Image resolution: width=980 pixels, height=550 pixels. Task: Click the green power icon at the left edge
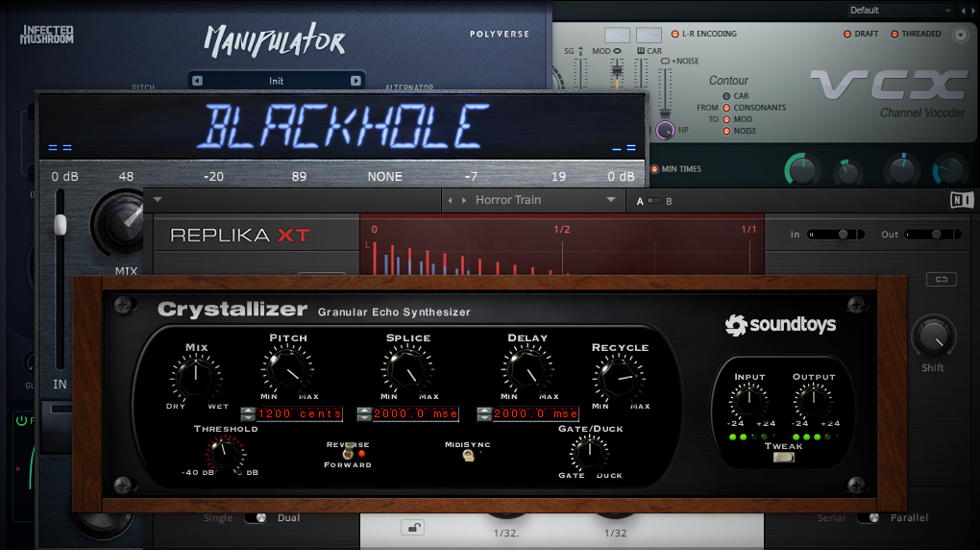(x=21, y=420)
